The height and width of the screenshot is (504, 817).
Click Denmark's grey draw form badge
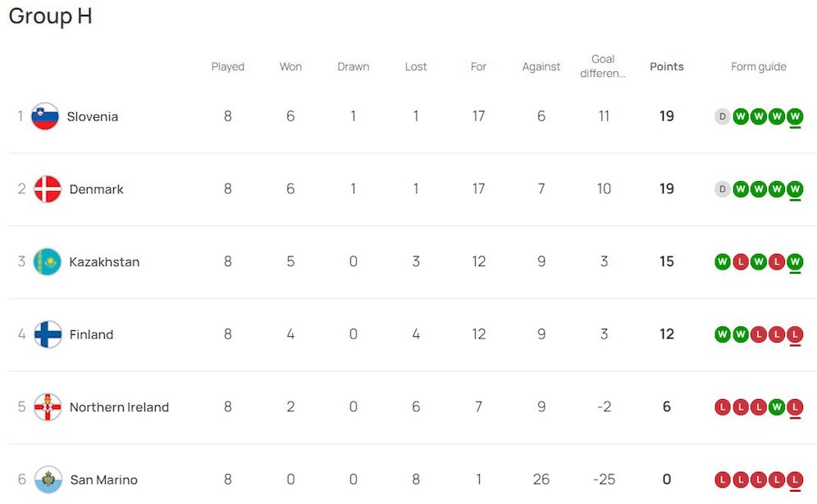[723, 189]
